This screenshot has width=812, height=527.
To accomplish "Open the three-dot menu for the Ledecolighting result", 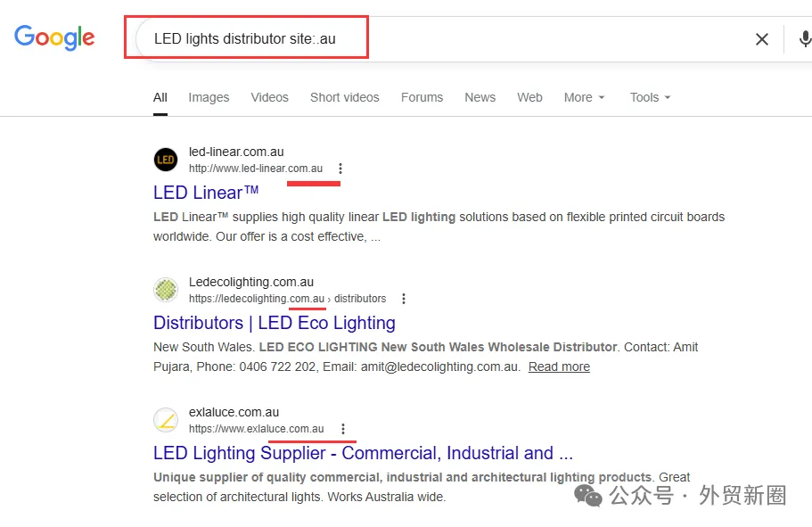I will point(404,299).
